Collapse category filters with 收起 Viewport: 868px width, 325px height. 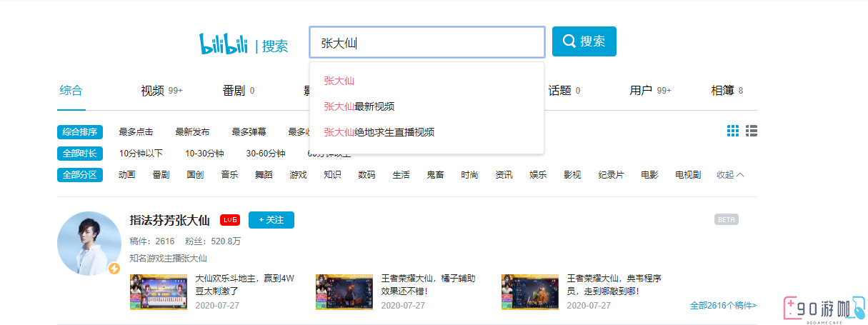pyautogui.click(x=730, y=175)
